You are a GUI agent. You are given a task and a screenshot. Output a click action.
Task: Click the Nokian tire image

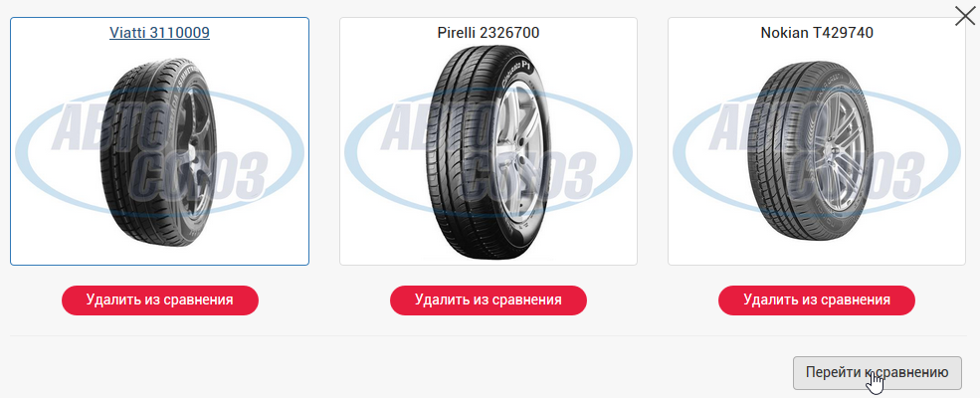click(x=816, y=150)
